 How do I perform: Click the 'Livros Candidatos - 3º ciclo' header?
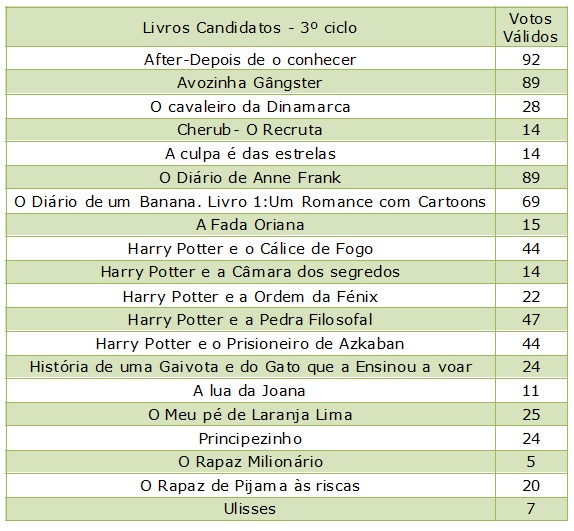tap(250, 27)
